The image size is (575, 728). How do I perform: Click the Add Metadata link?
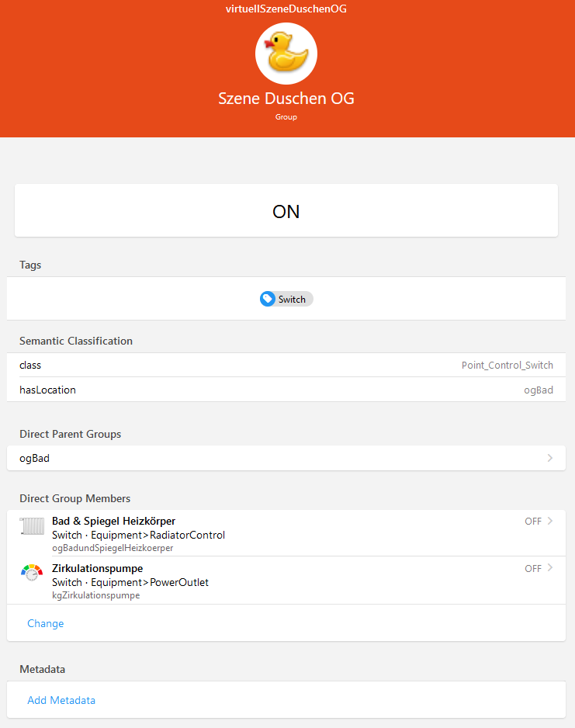[x=61, y=700]
